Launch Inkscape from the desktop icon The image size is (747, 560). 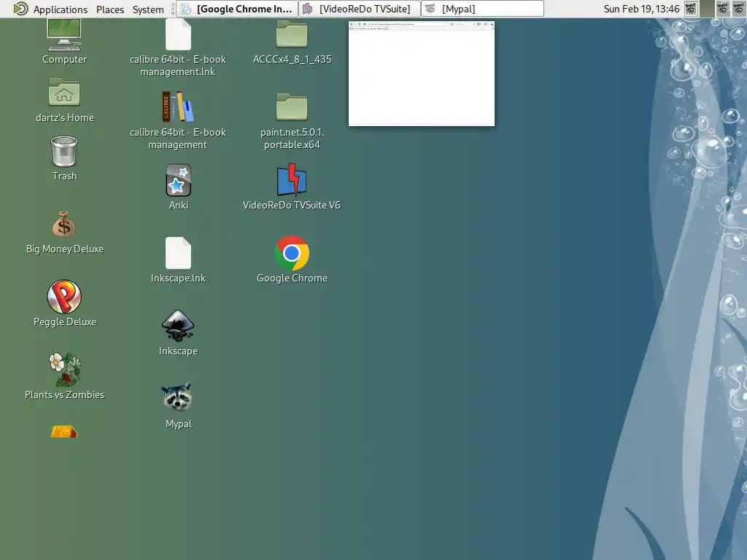click(178, 326)
